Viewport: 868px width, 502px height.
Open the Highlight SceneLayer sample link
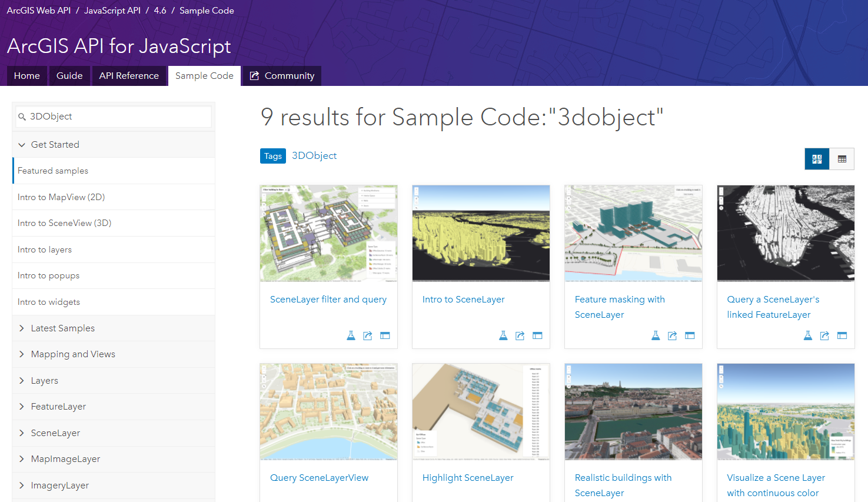pyautogui.click(x=468, y=478)
